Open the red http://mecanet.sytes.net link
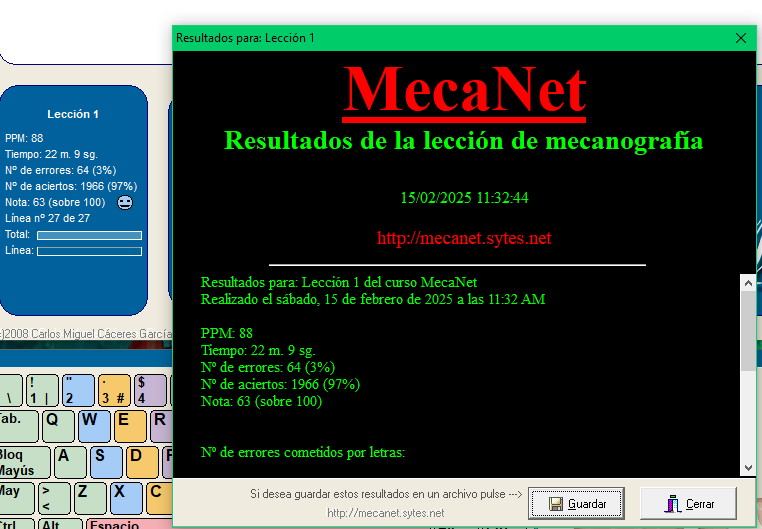Image resolution: width=762 pixels, height=529 pixels. [x=464, y=238]
